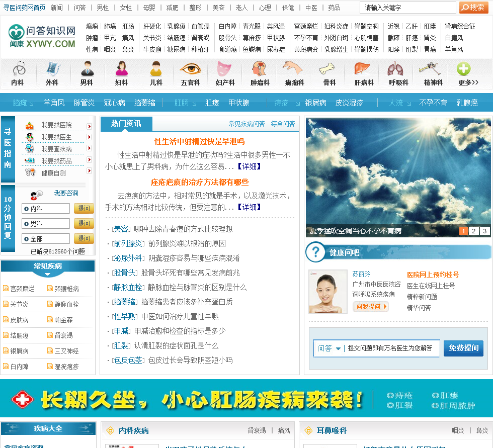Expand the arrow next to 我要找药品
Viewport: 493px width, 448px height.
[90, 159]
